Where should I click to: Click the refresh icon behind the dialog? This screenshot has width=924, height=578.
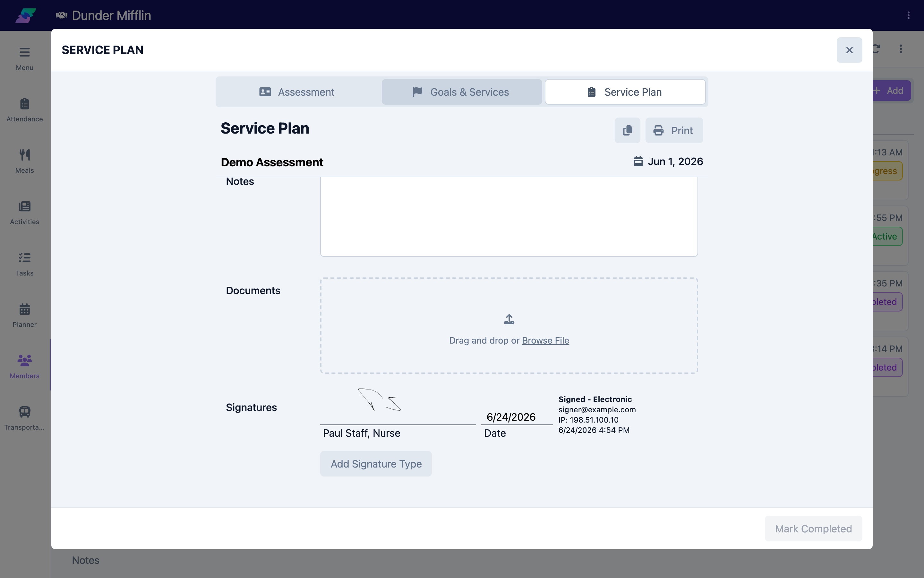click(876, 49)
